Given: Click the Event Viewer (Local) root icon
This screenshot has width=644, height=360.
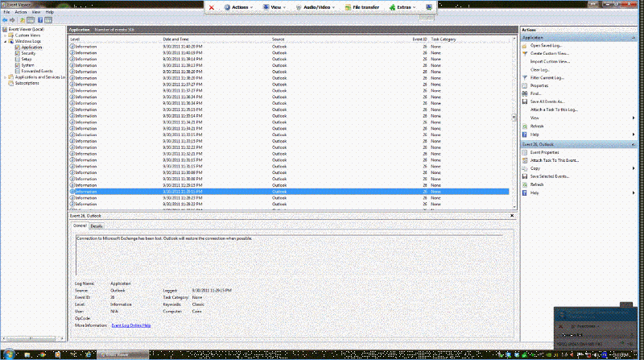Looking at the screenshot, I should coord(5,29).
